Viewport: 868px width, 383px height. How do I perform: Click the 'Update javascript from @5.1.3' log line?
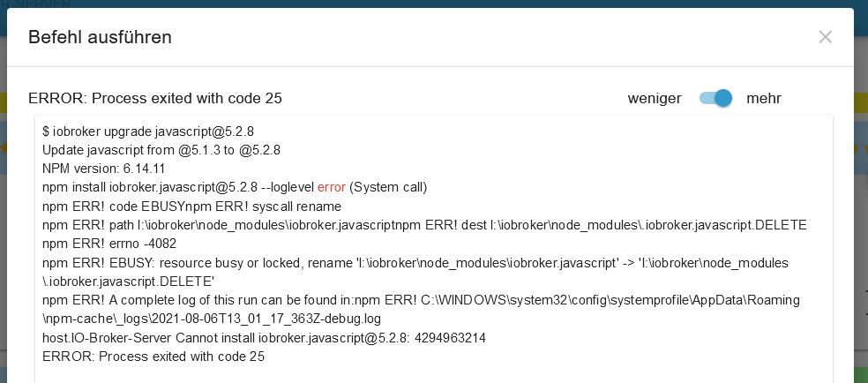[x=161, y=150]
